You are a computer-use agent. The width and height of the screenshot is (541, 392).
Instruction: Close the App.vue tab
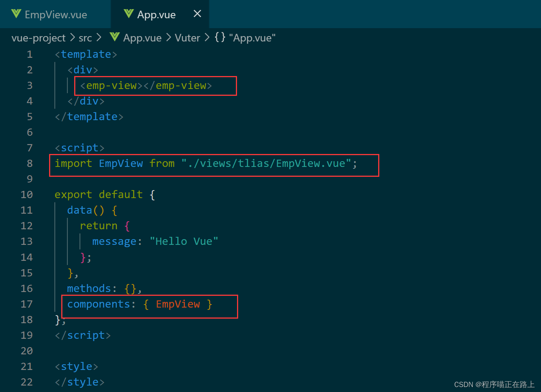click(197, 14)
